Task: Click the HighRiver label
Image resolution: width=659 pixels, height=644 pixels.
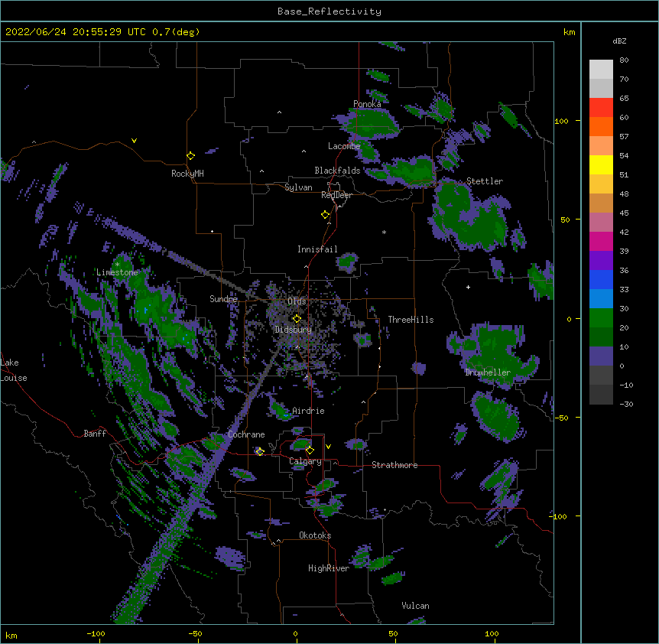Action: [x=329, y=568]
